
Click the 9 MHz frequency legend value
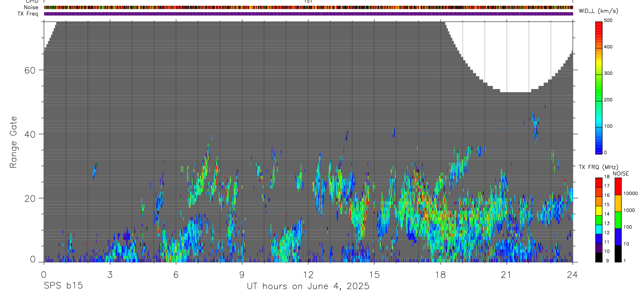click(x=608, y=260)
